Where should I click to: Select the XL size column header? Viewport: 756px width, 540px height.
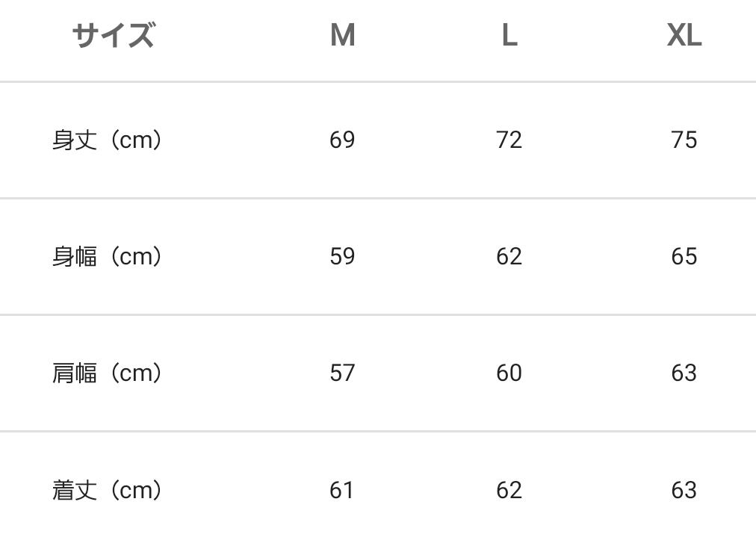(684, 35)
